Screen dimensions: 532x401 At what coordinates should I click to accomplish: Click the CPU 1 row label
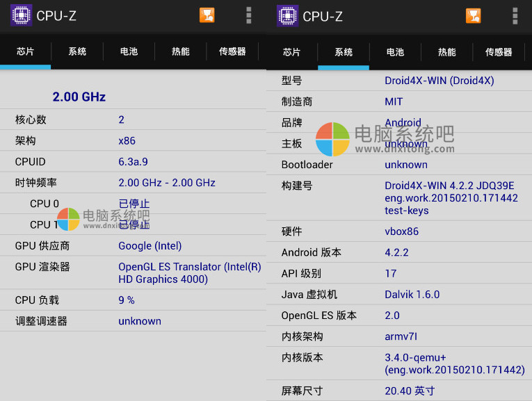pyautogui.click(x=44, y=224)
